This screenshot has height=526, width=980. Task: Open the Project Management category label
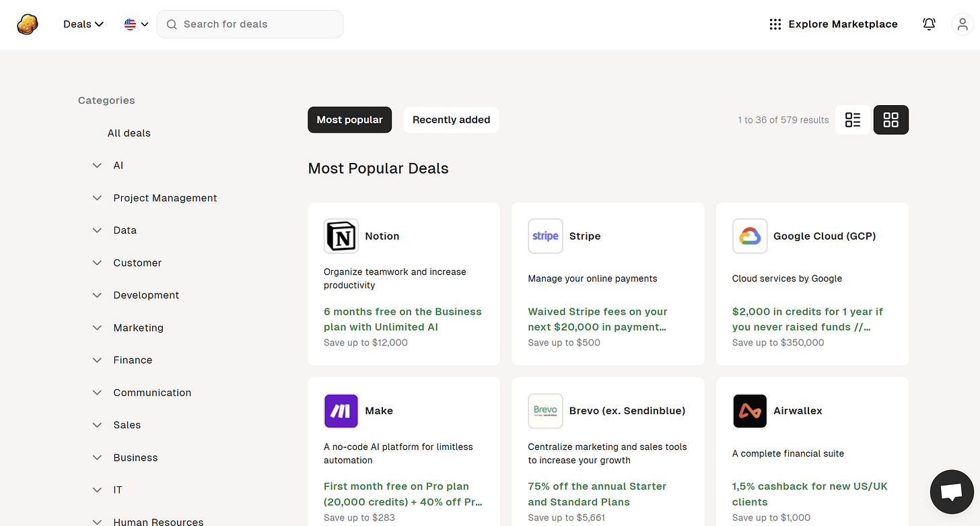[x=165, y=198]
